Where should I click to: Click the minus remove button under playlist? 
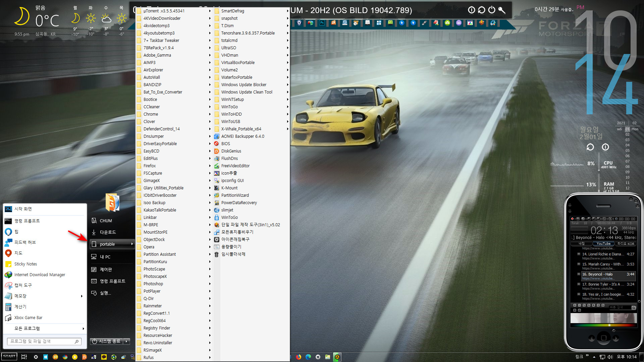579,305
